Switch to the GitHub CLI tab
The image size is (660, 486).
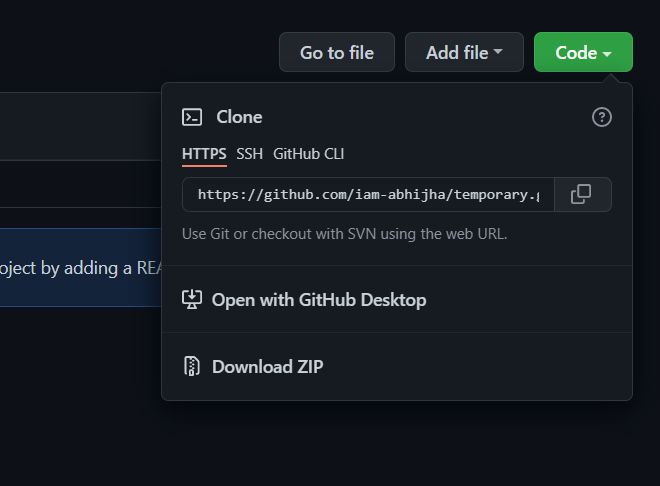point(308,154)
